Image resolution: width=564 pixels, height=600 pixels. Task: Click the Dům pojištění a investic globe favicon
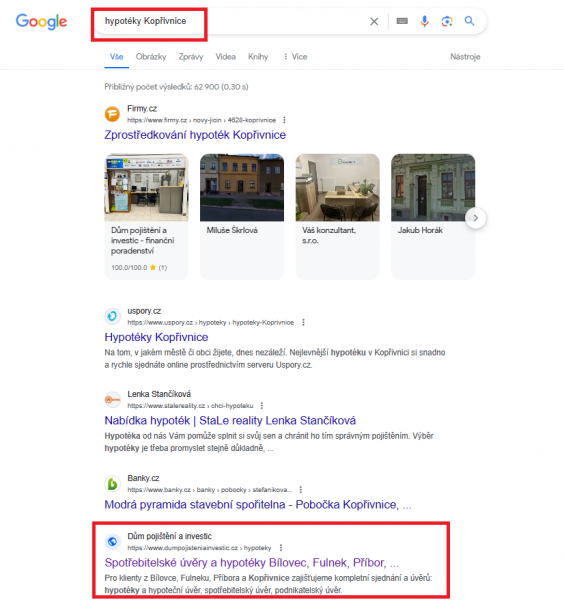click(112, 541)
